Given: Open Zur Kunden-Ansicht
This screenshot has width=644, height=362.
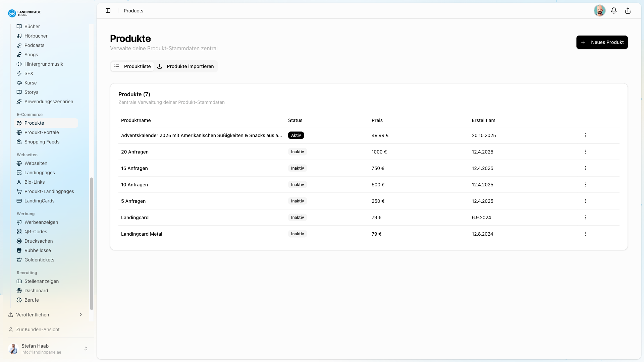Looking at the screenshot, I should (x=37, y=329).
